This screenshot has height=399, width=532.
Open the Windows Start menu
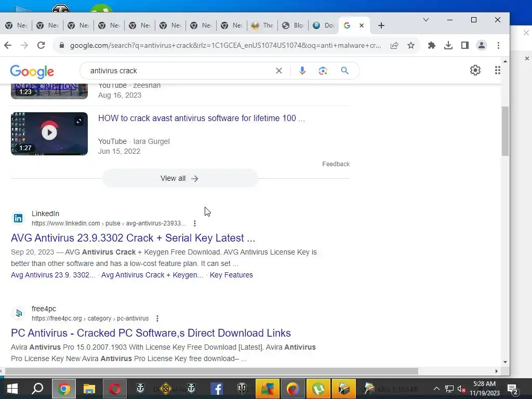tap(12, 389)
